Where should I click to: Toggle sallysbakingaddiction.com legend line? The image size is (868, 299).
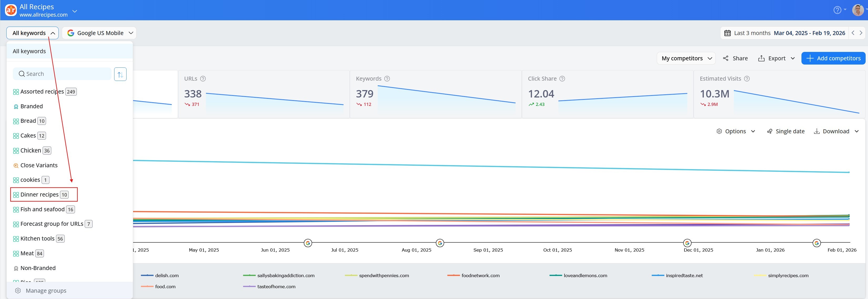click(x=279, y=276)
